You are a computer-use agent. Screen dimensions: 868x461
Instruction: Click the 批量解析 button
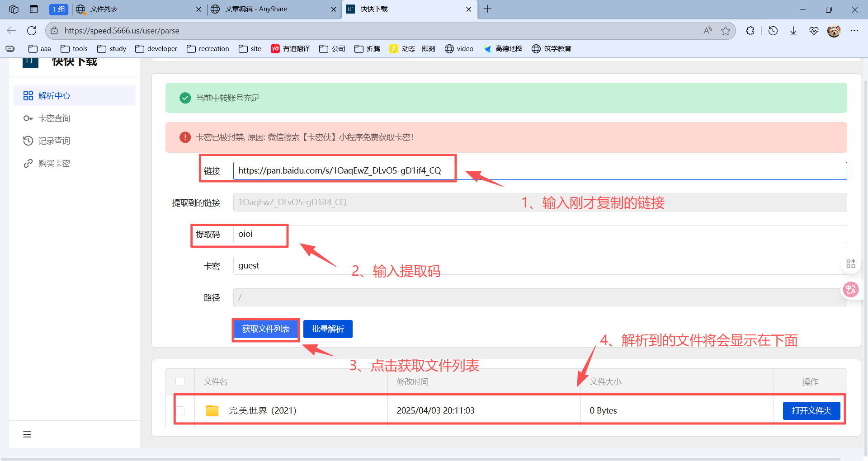pos(328,329)
